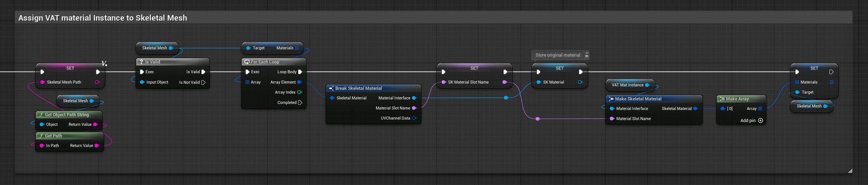
Task: Click the Is Not Valid exec pin
Action: tap(203, 82)
